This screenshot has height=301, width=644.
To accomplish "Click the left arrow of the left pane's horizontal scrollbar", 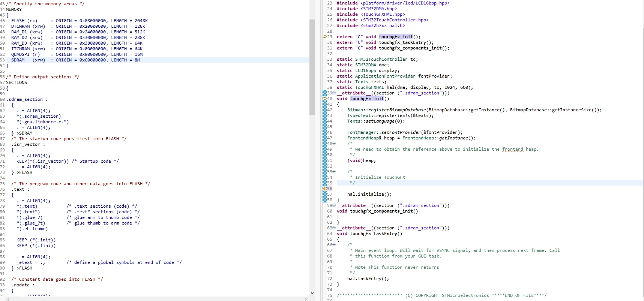I will point(9,299).
